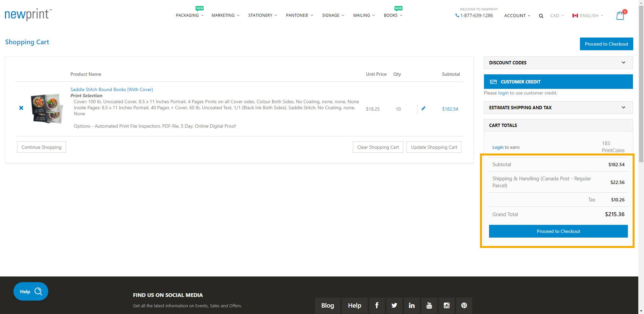The image size is (644, 314).
Task: Open the shopping cart icon
Action: 620,15
